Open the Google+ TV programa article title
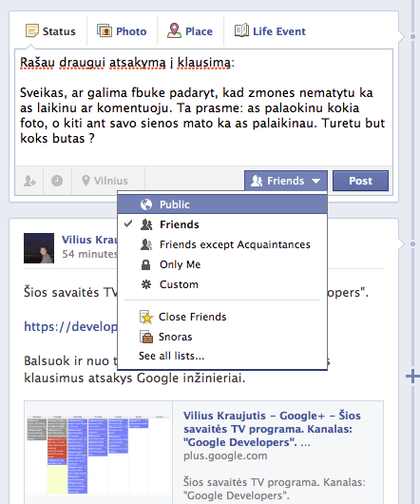This screenshot has width=420, height=504. 273,429
